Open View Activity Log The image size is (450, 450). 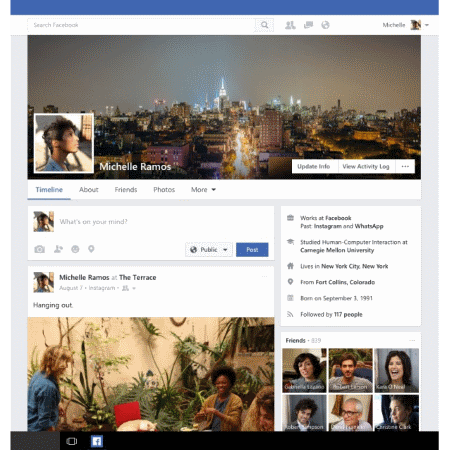point(366,166)
